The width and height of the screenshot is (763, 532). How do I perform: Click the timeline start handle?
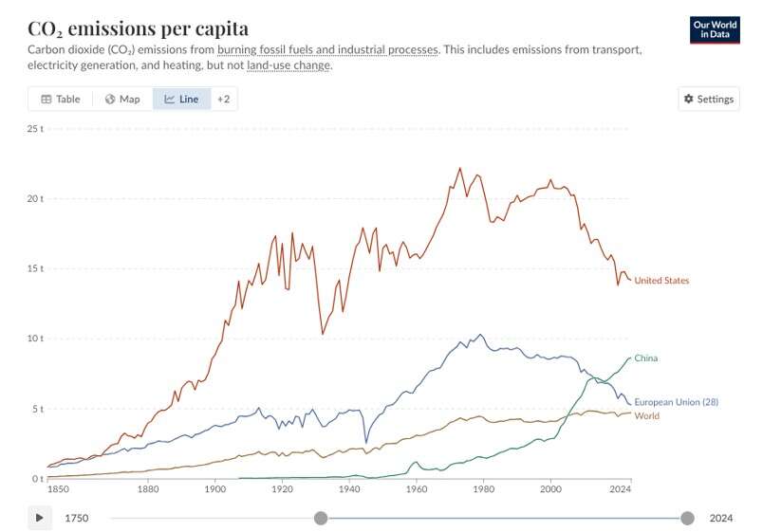pos(321,518)
